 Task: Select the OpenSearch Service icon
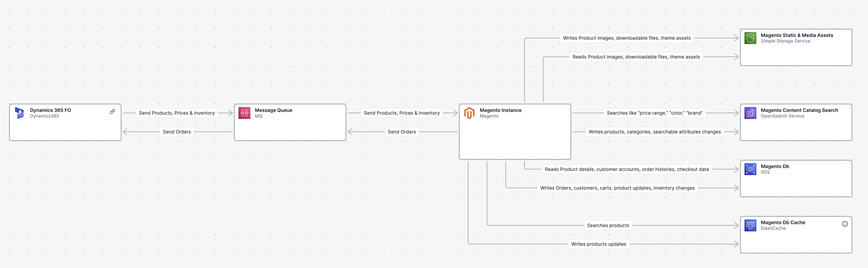pos(750,113)
